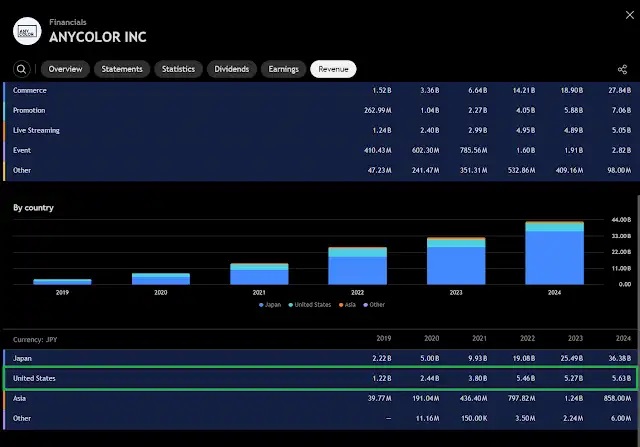The height and width of the screenshot is (447, 640).
Task: Click Commerce 2022 value 14.21B
Action: 524,90
